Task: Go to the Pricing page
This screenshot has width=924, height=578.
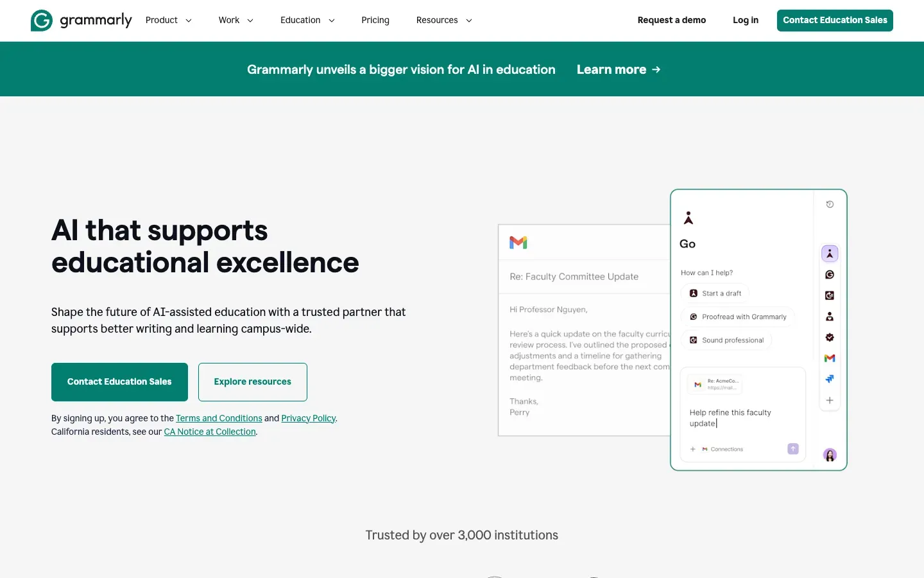Action: coord(375,21)
